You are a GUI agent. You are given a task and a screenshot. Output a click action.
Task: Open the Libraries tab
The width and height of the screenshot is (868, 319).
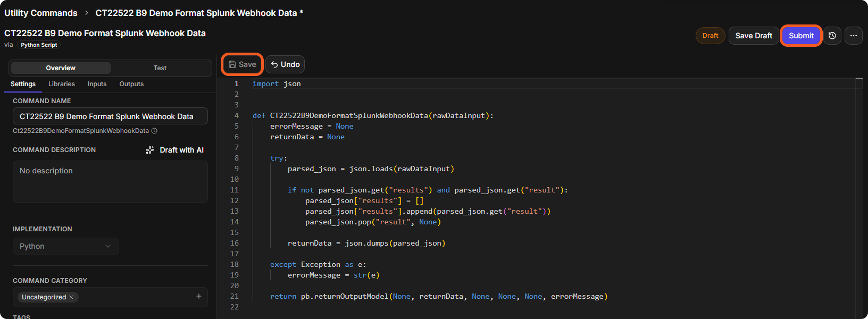coord(62,84)
